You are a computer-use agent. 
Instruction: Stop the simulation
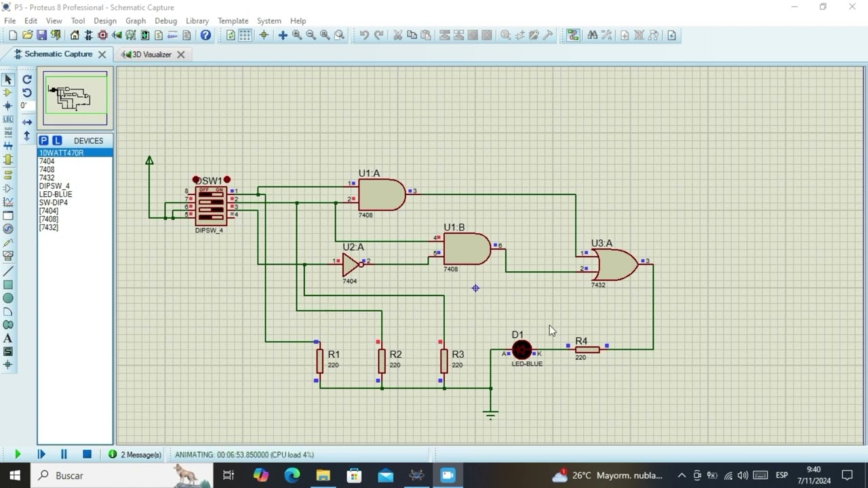[87, 455]
